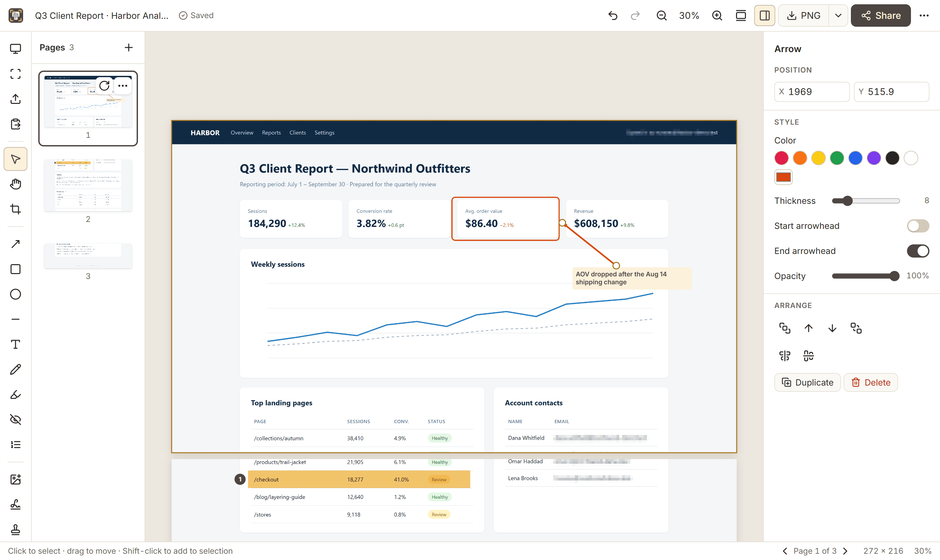Pick the Text tool
The height and width of the screenshot is (560, 940).
click(16, 344)
